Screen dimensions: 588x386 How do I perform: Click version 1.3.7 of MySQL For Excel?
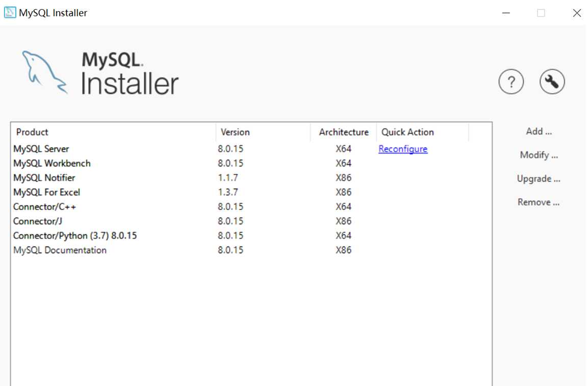pos(227,192)
